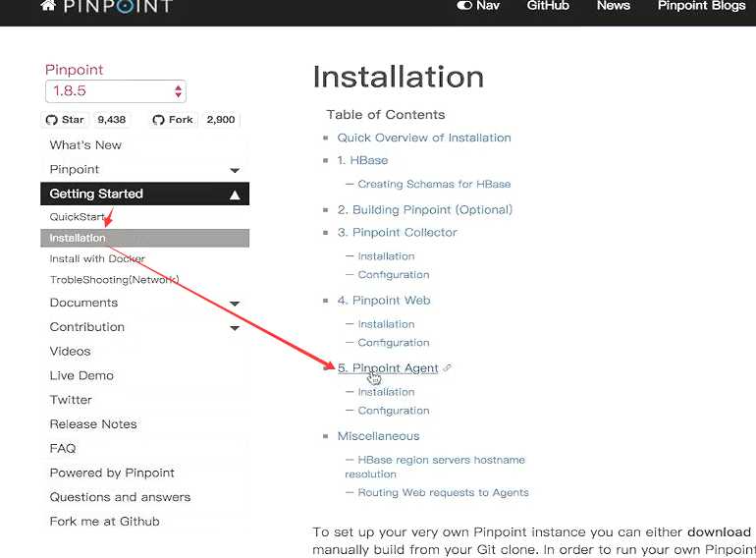
Task: Open Routing Web requests to Agents
Action: [443, 493]
